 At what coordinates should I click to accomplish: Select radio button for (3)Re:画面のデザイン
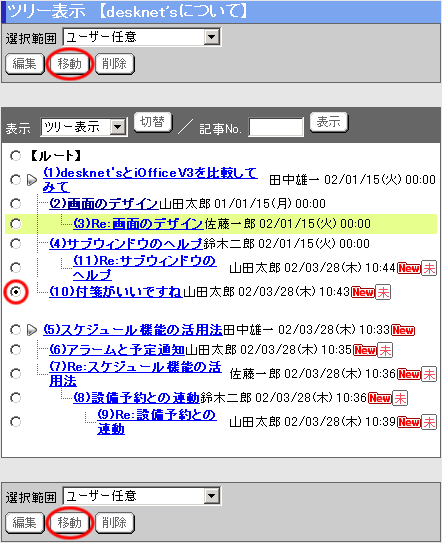coord(16,224)
